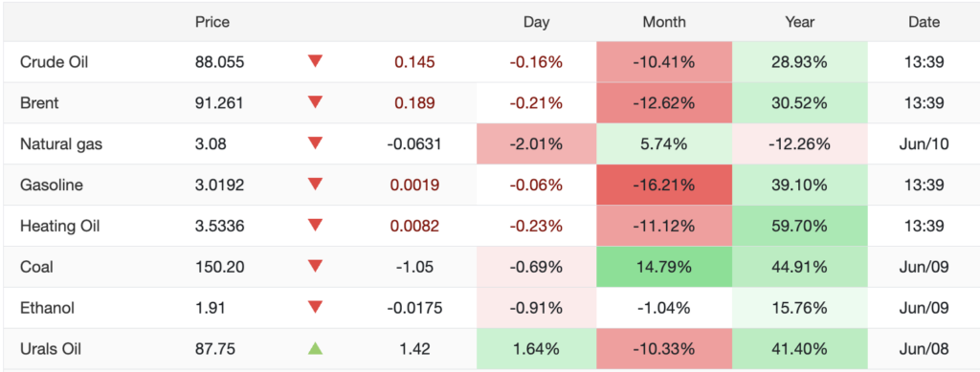
Task: Sort by the Day column header
Action: tap(536, 22)
